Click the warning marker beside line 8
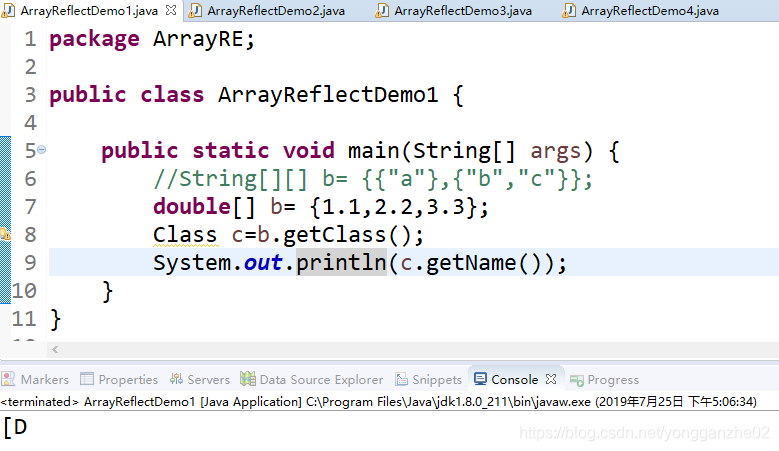This screenshot has height=451, width=779. click(x=5, y=234)
